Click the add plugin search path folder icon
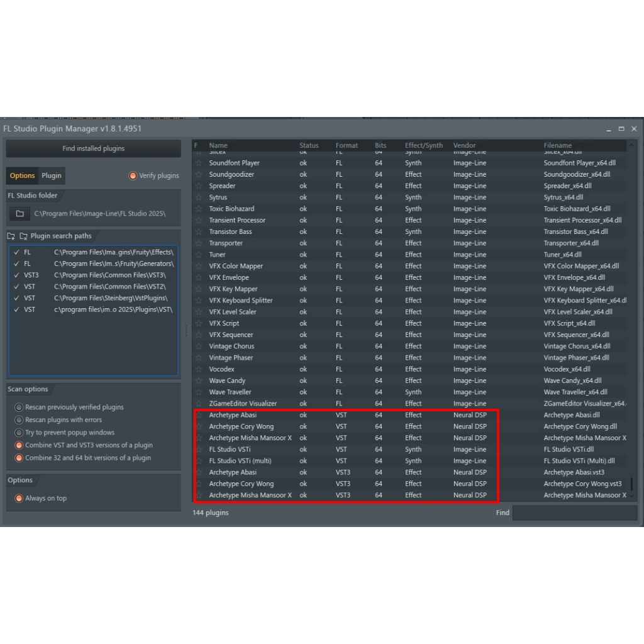The width and height of the screenshot is (644, 644). coord(11,236)
